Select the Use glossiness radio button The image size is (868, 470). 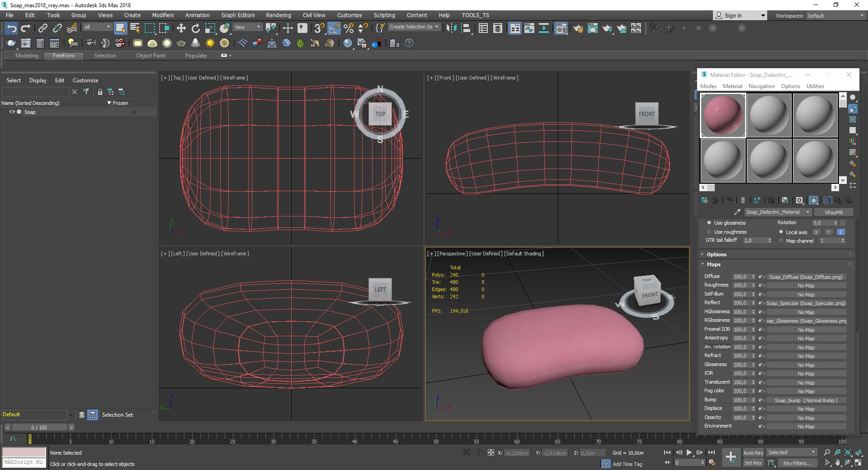coord(709,223)
